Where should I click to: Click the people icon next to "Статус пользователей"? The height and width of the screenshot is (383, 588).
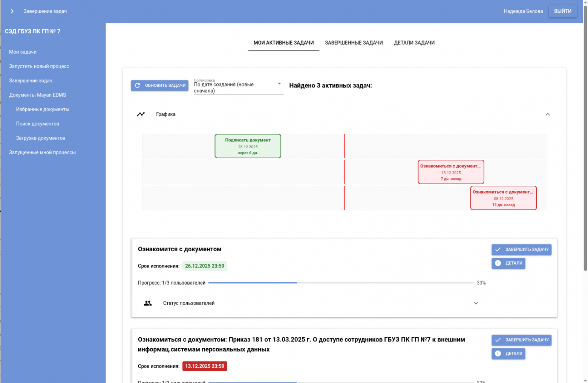tap(148, 303)
